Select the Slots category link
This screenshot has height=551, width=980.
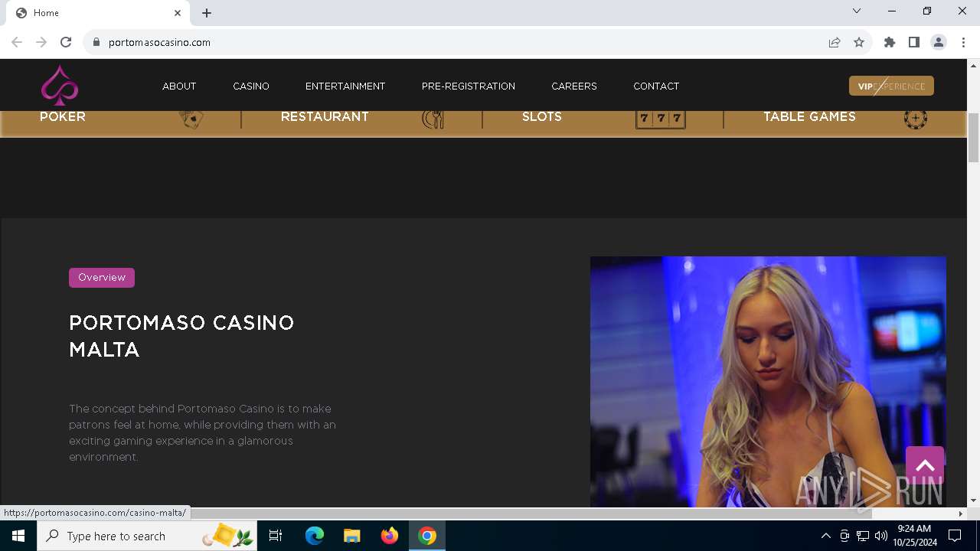pos(542,116)
